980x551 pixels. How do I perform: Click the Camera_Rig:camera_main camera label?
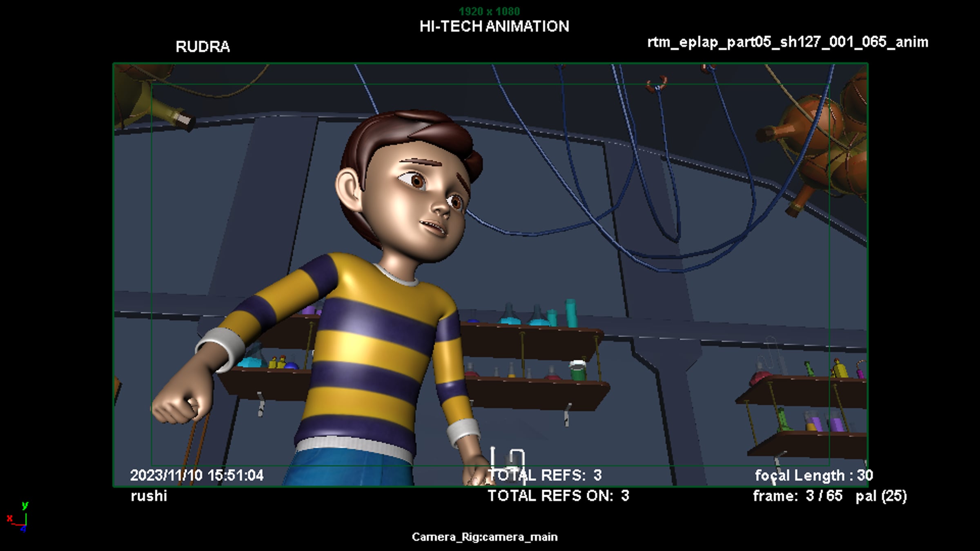tap(484, 537)
